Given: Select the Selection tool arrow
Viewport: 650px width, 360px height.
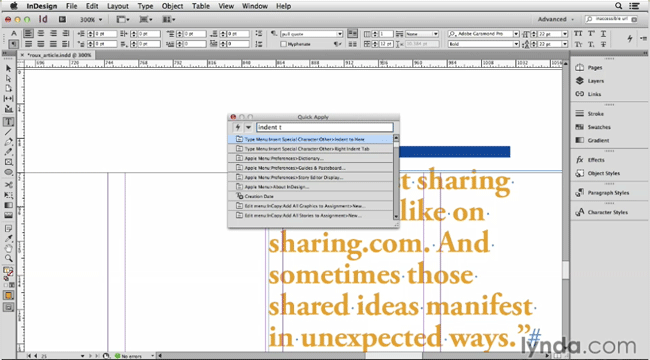Looking at the screenshot, I should click(x=8, y=68).
